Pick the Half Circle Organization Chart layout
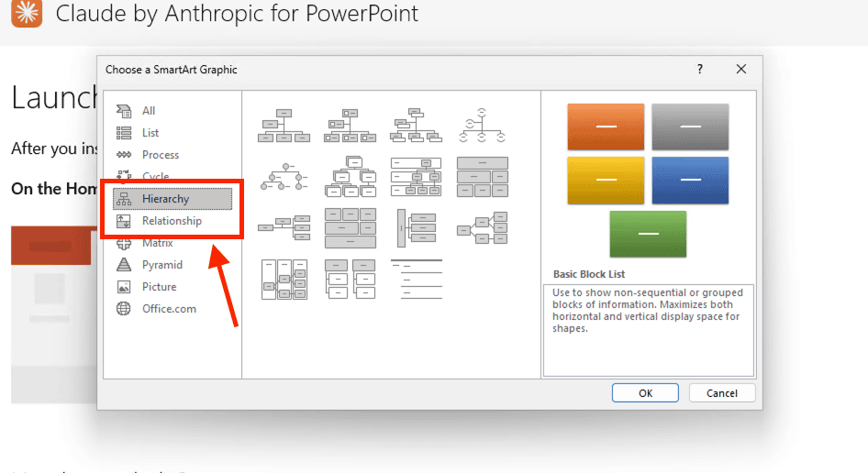The height and width of the screenshot is (473, 868). point(482,126)
